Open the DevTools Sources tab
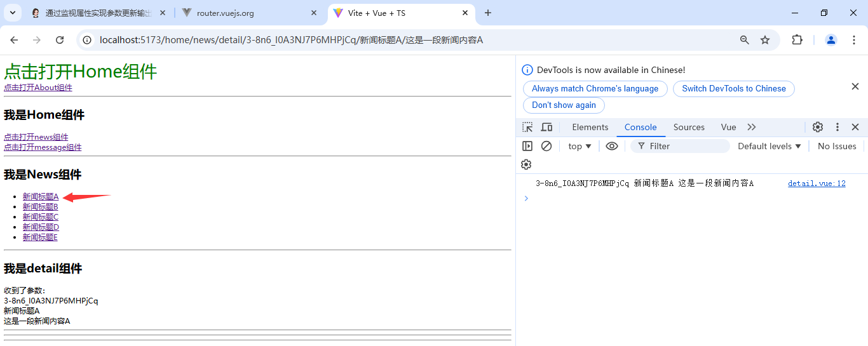The width and height of the screenshot is (868, 346). 689,127
